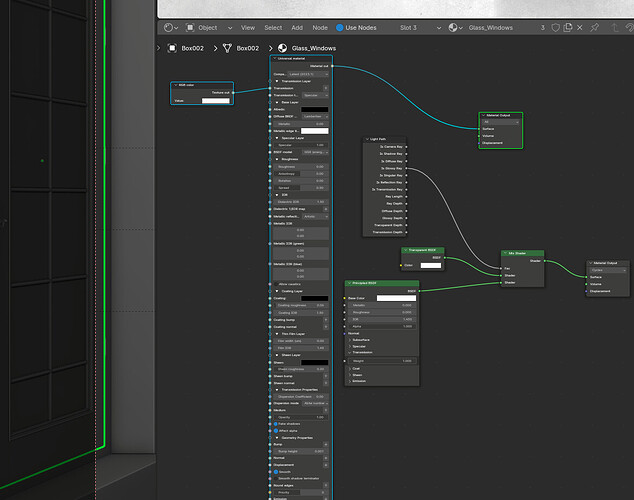This screenshot has height=500, width=634.
Task: Open the Add menu
Action: [297, 27]
